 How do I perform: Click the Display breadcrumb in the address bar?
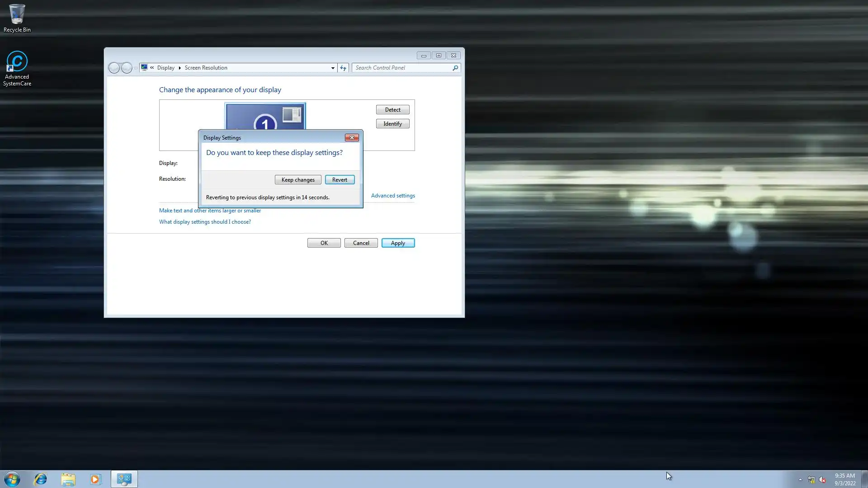point(165,68)
